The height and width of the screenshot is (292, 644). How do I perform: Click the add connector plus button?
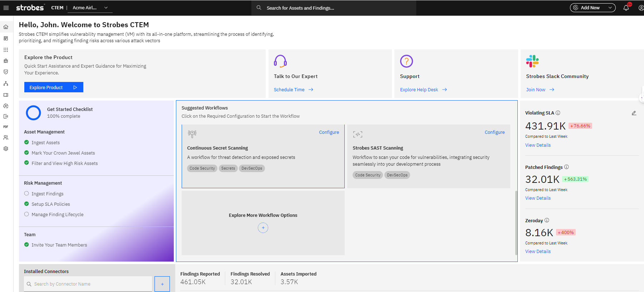click(x=162, y=284)
